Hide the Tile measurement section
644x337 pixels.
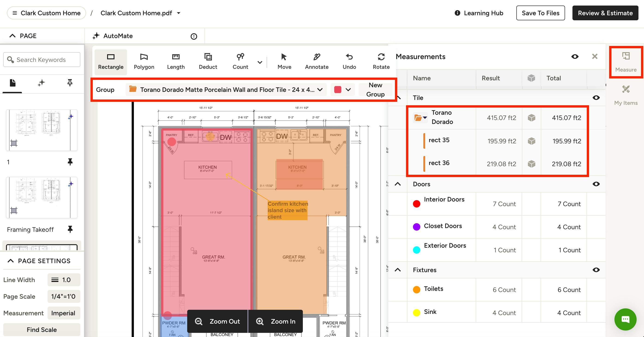pyautogui.click(x=596, y=98)
